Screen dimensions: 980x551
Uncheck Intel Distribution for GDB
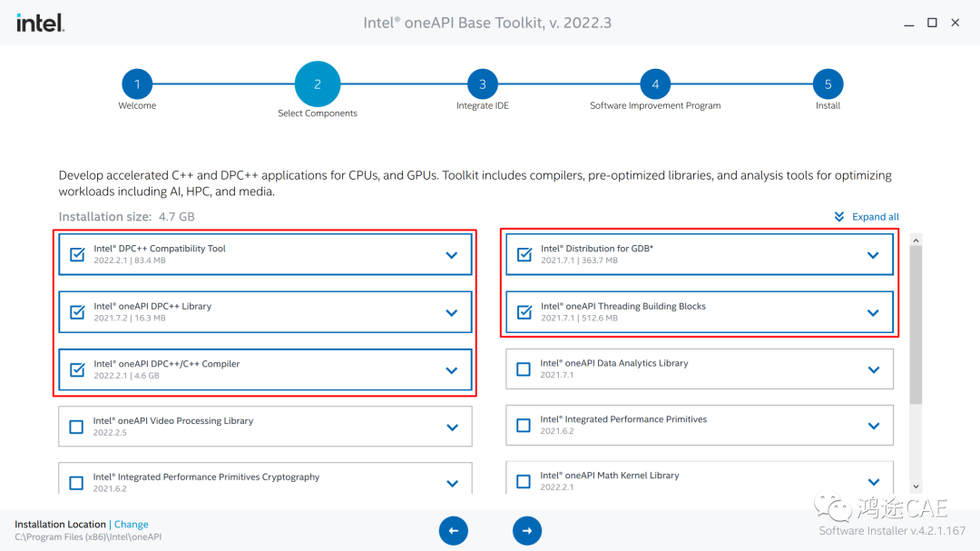tap(524, 254)
